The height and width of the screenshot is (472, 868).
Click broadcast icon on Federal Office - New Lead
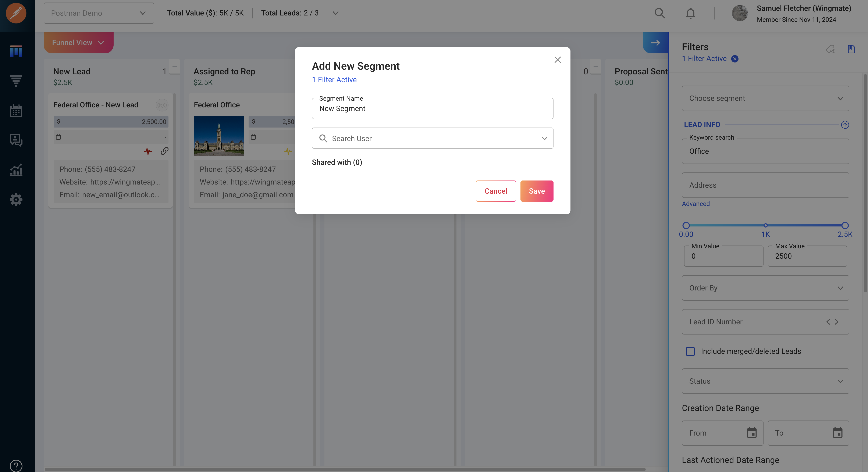(x=162, y=105)
